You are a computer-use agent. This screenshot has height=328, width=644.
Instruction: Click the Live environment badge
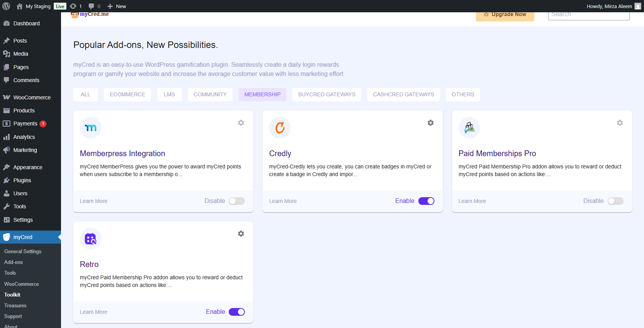(x=60, y=6)
